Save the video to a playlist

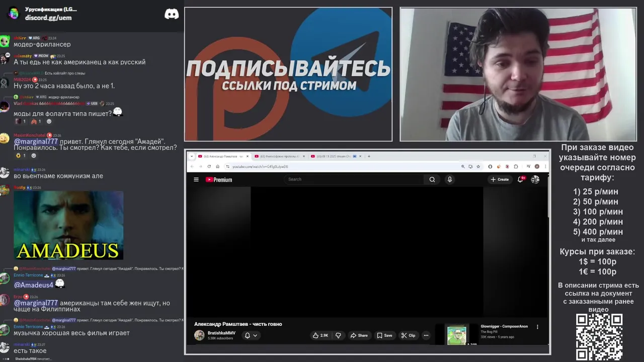click(384, 335)
